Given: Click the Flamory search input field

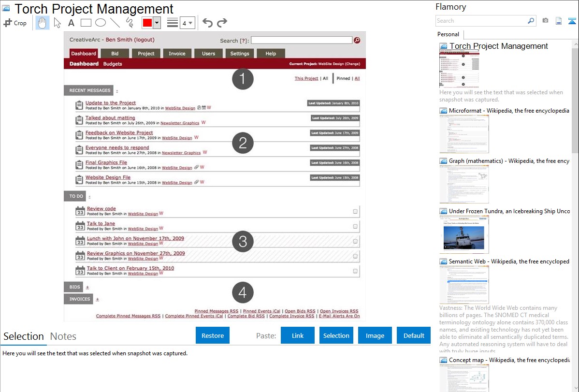Looking at the screenshot, I should tap(482, 21).
